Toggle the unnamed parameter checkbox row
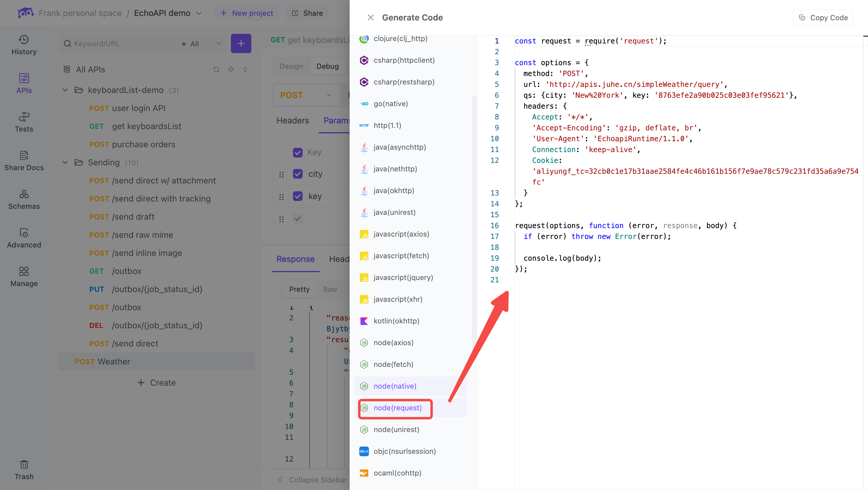The image size is (868, 490). point(297,218)
